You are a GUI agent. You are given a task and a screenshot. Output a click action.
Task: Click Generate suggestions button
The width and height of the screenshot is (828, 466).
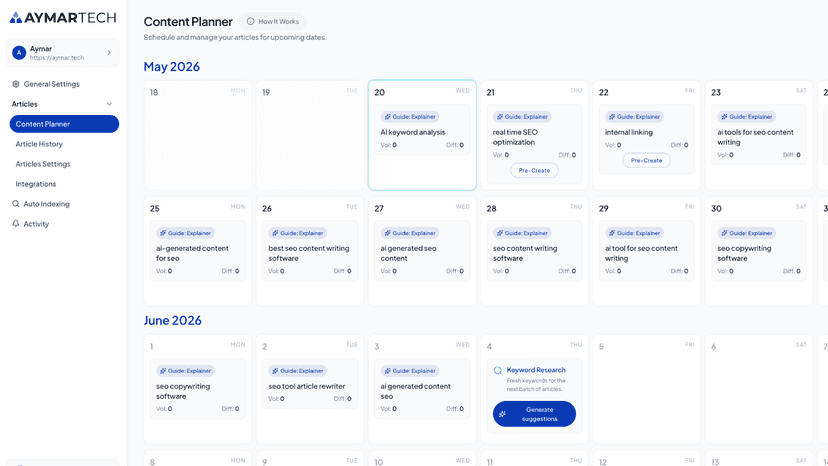[x=534, y=414]
